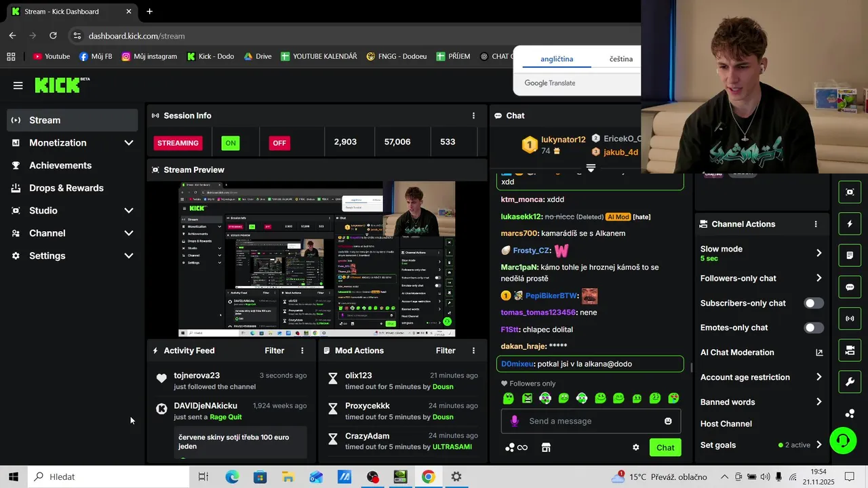Viewport: 868px width, 488px height.
Task: Open the hamburger menu beside Kick logo
Action: pos(18,85)
